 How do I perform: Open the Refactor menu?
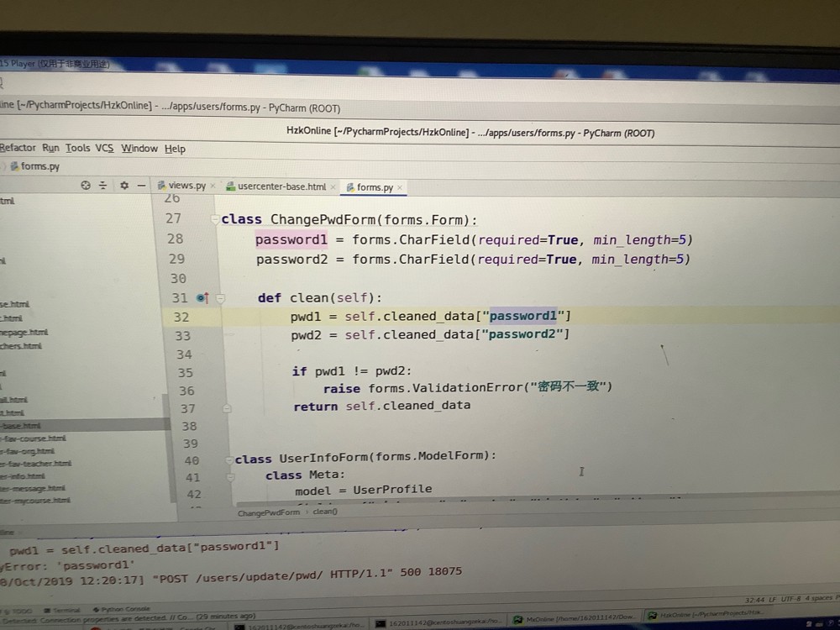(18, 147)
